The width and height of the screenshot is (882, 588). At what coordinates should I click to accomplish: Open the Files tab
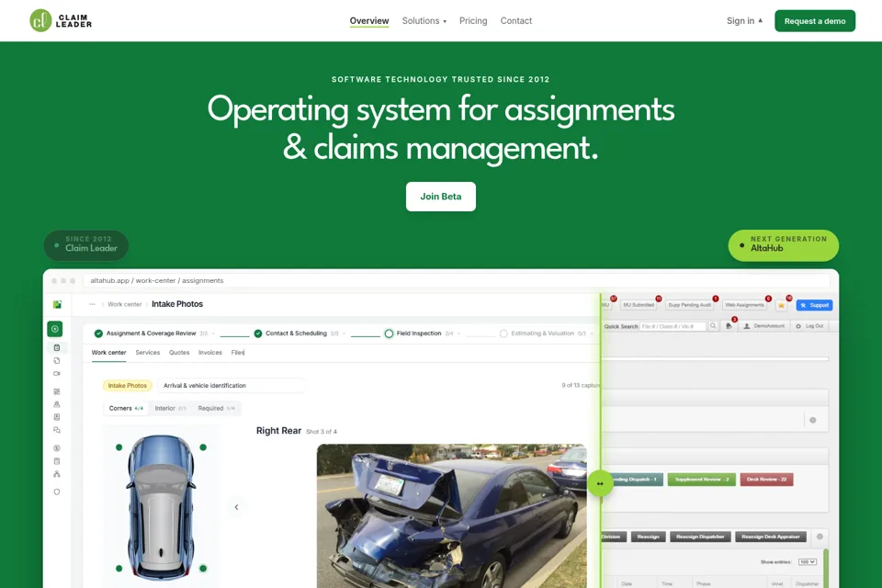237,353
